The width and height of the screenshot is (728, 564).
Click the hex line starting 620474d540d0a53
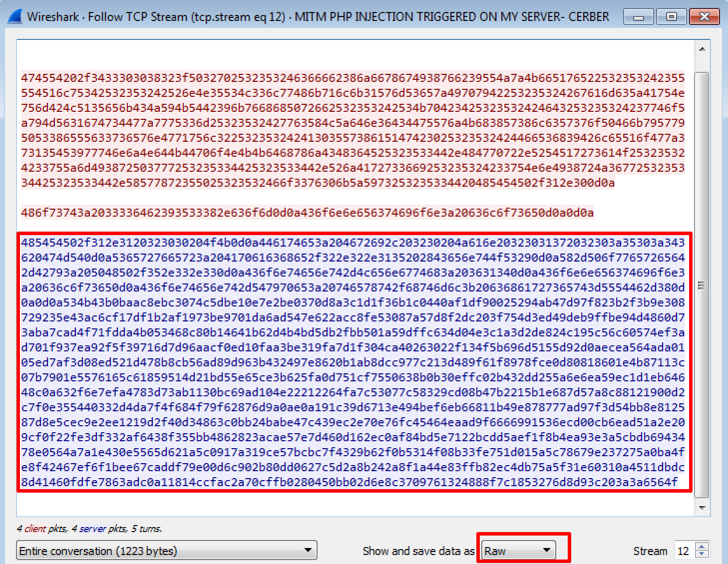(353, 258)
